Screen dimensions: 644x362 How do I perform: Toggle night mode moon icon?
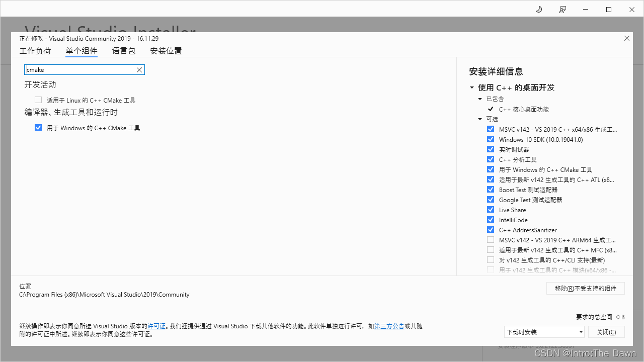539,9
